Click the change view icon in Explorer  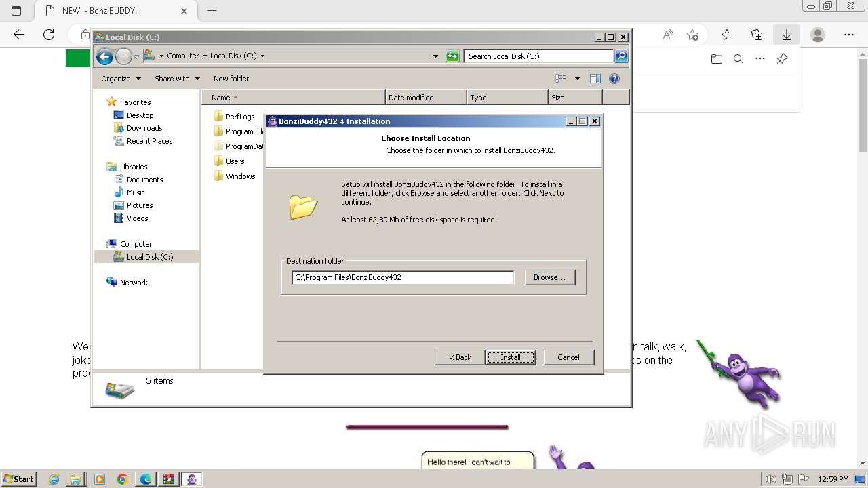[561, 79]
